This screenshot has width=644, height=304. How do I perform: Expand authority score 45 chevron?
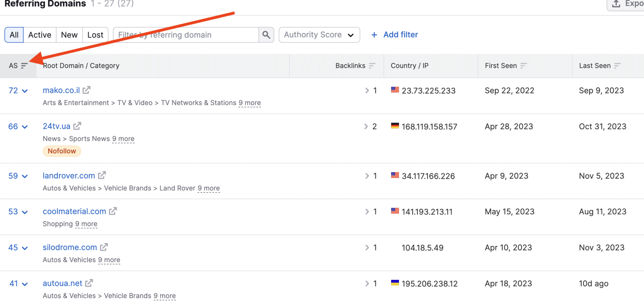pos(25,248)
